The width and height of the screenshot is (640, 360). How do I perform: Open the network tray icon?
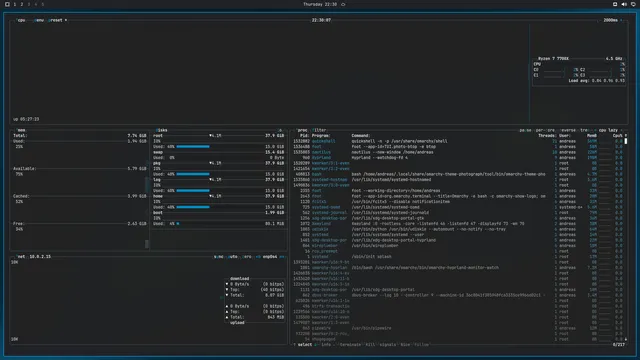pos(615,4)
